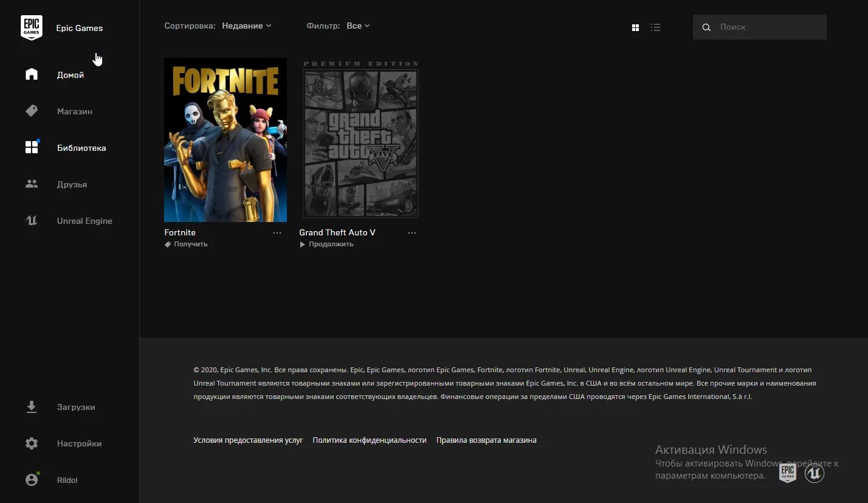This screenshot has width=868, height=503.
Task: Click the Epic Games shield logo
Action: pyautogui.click(x=32, y=28)
